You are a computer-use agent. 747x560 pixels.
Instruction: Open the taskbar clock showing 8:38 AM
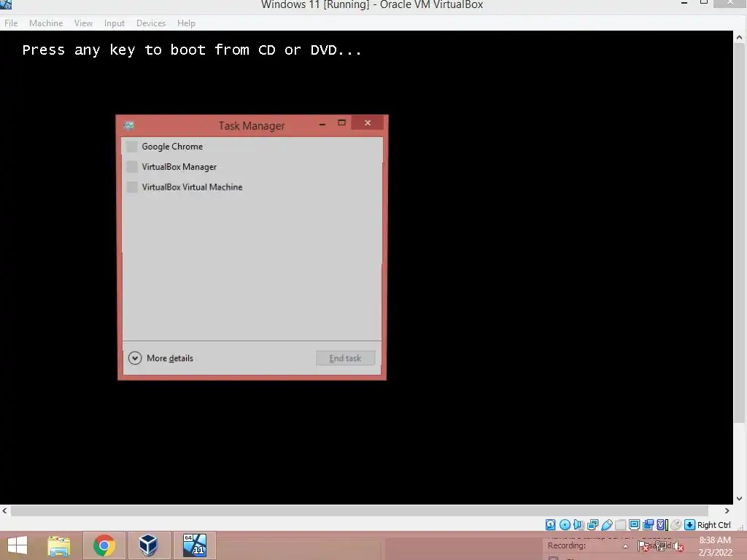tap(715, 546)
